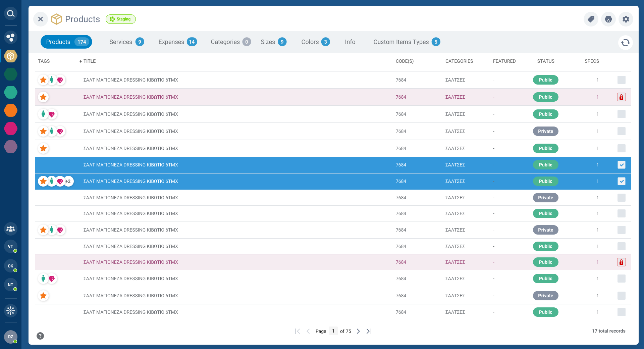
Task: Open settings via the gear icon
Action: coord(626,19)
